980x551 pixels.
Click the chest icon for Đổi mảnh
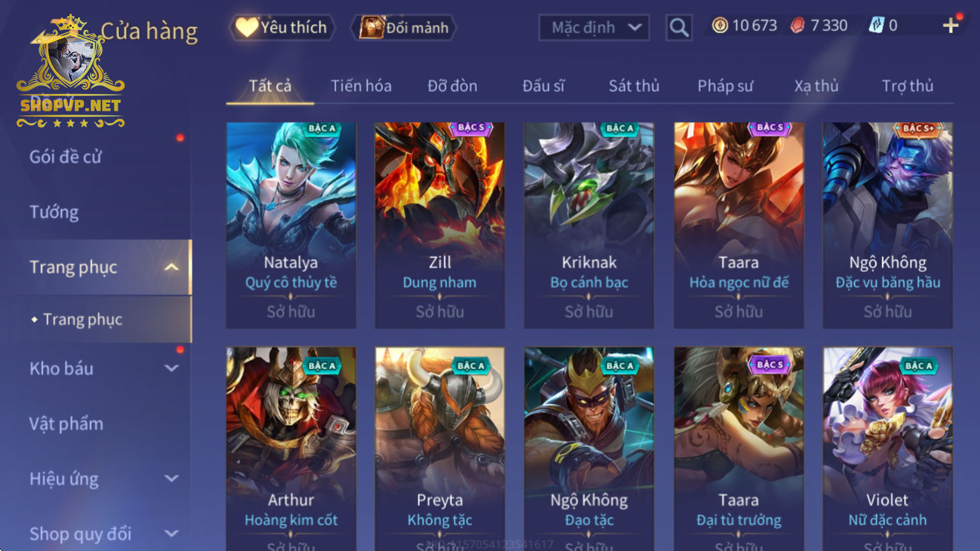click(x=371, y=27)
